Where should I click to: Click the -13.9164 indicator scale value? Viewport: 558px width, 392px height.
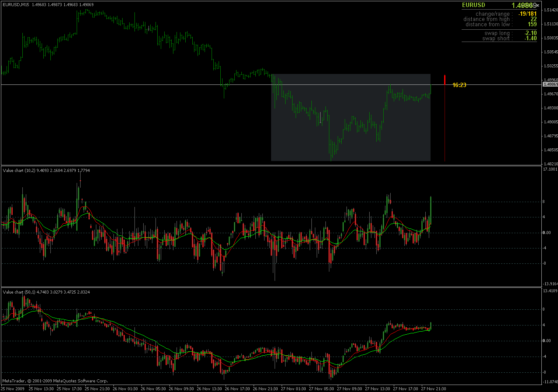click(550, 283)
